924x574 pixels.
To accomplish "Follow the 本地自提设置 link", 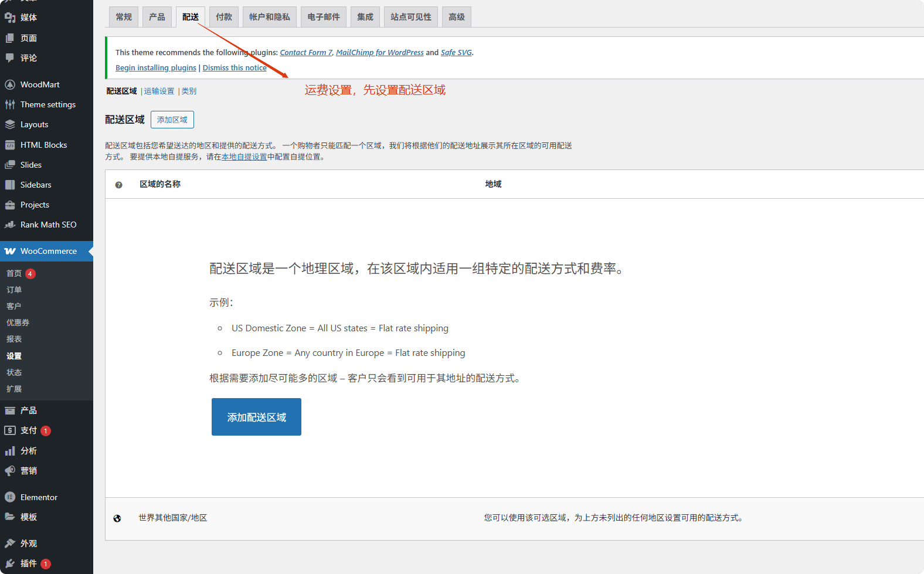I will point(244,157).
